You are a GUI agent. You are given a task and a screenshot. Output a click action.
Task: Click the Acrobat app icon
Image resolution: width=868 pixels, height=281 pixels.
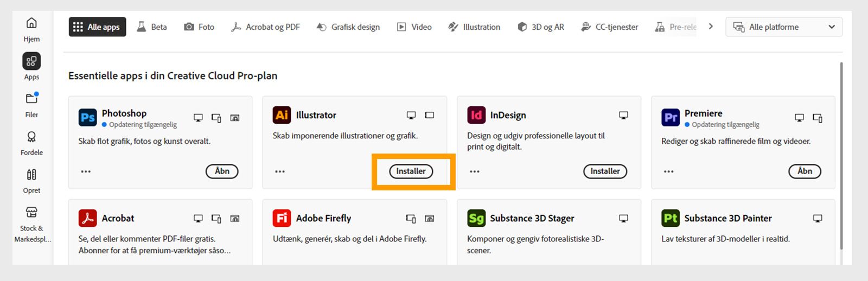(x=87, y=218)
